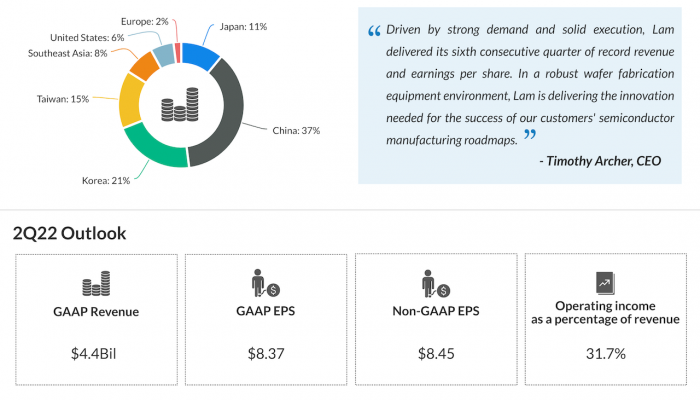Click the '2Q22 Outlook' heading
The width and height of the screenshot is (700, 400).
[x=70, y=233]
